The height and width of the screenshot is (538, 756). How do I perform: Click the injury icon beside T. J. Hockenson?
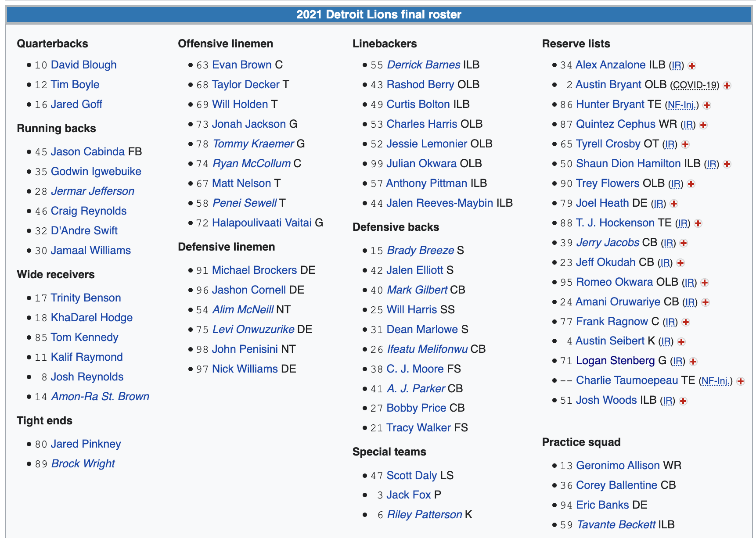click(x=698, y=223)
